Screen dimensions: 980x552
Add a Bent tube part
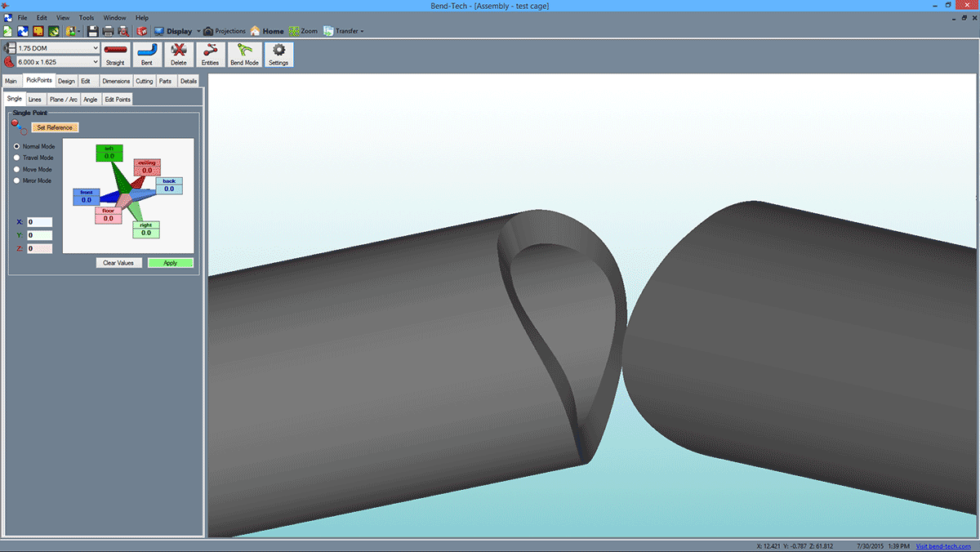(146, 54)
